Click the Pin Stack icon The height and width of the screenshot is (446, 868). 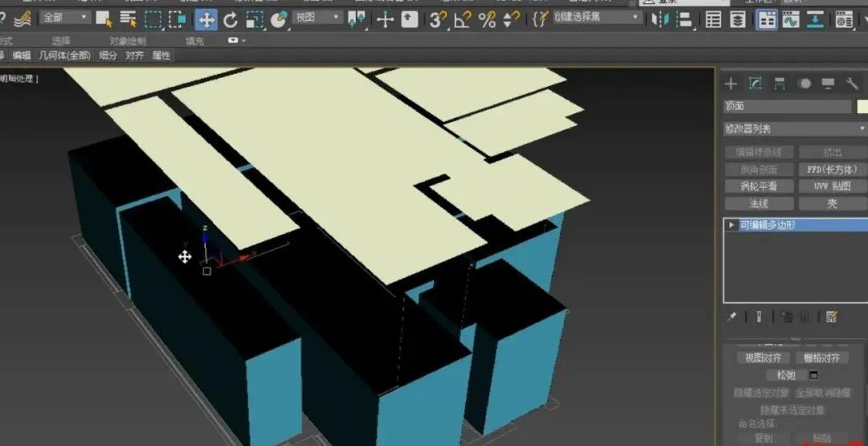(x=732, y=317)
